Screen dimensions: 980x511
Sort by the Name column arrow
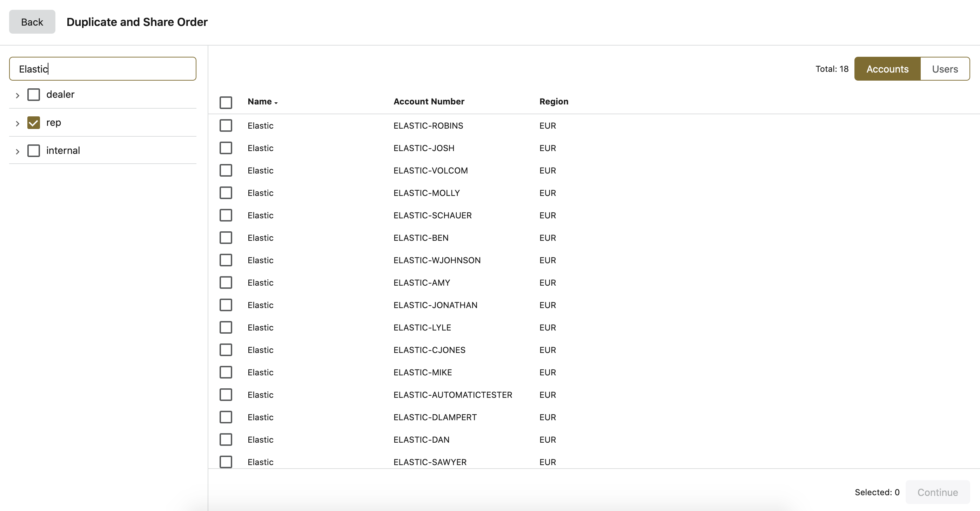[x=276, y=103]
